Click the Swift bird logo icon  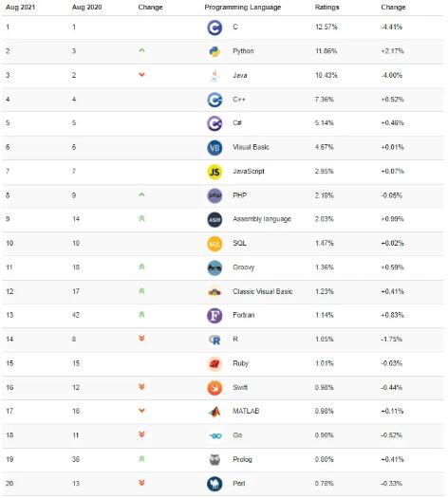pyautogui.click(x=215, y=388)
